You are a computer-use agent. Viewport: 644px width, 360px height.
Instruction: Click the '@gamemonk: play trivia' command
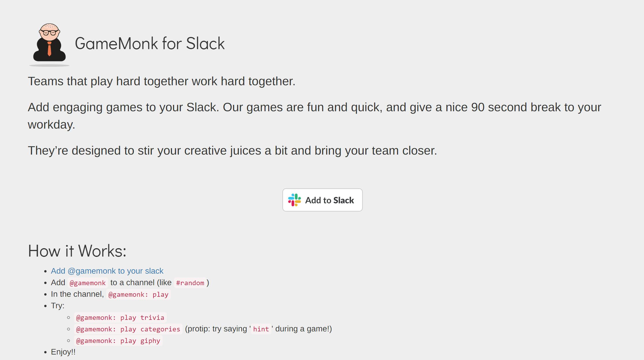120,317
